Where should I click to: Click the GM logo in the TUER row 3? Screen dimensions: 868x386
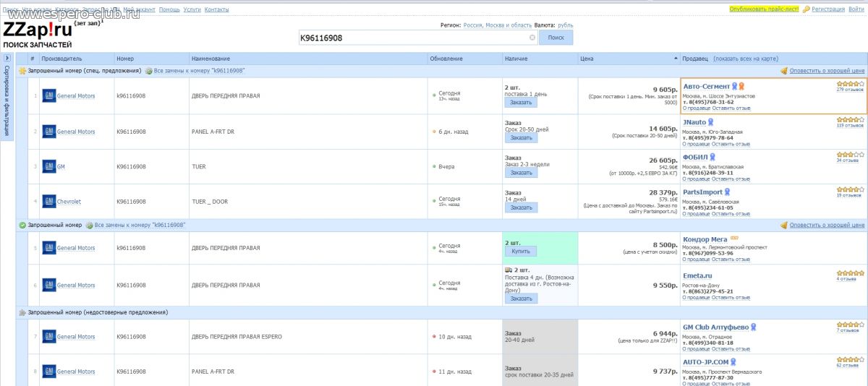[x=49, y=166]
